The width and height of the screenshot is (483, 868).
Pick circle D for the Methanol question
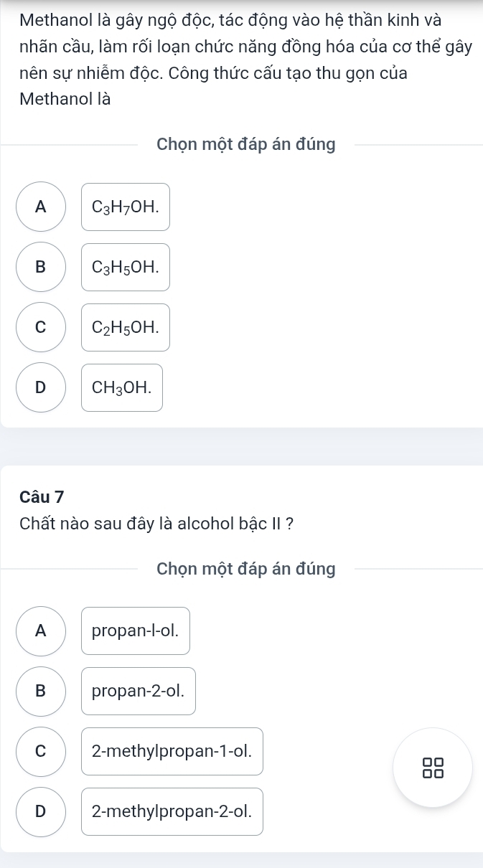click(x=41, y=388)
